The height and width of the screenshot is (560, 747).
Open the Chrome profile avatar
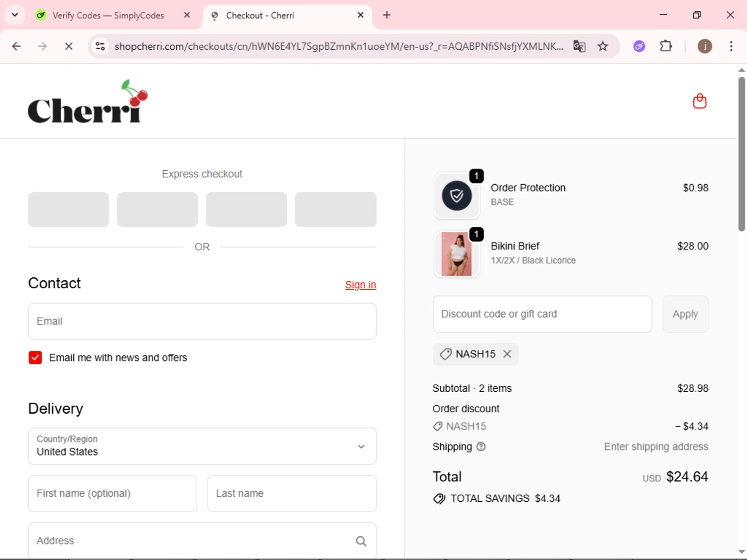[x=704, y=46]
